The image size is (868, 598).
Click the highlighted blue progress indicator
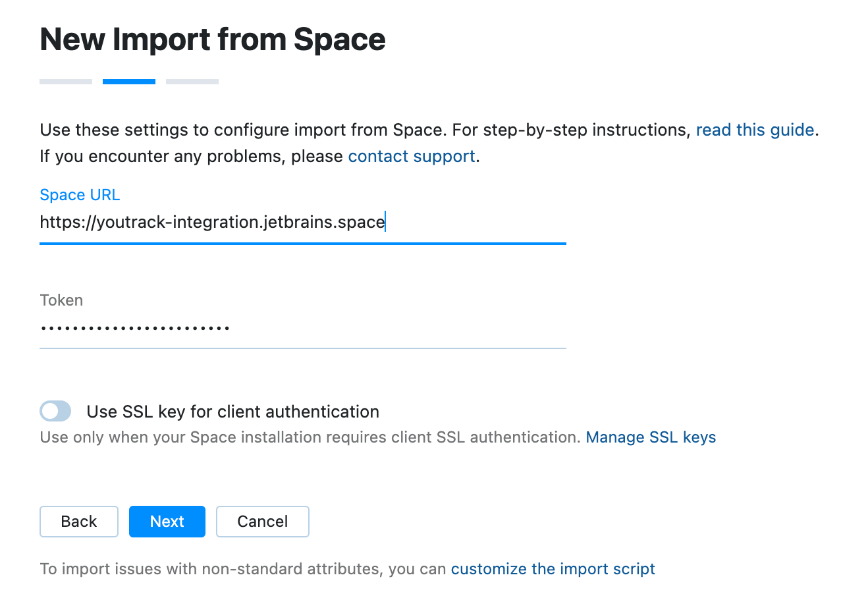pos(128,81)
